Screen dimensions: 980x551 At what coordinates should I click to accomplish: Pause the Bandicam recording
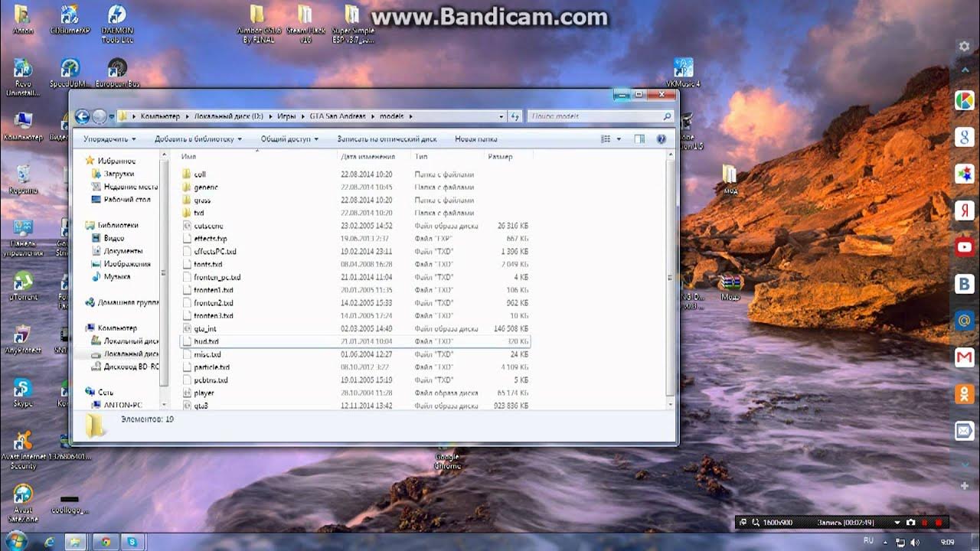pyautogui.click(x=925, y=522)
